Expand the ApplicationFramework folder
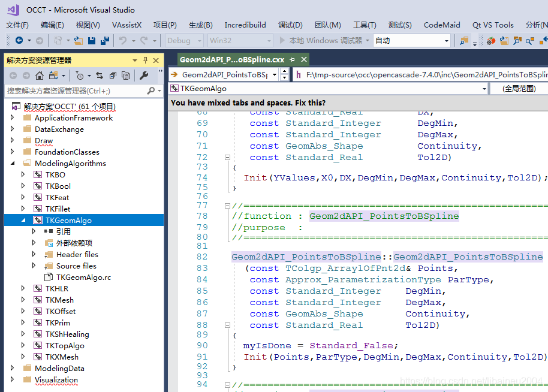548x392 pixels. coord(13,117)
